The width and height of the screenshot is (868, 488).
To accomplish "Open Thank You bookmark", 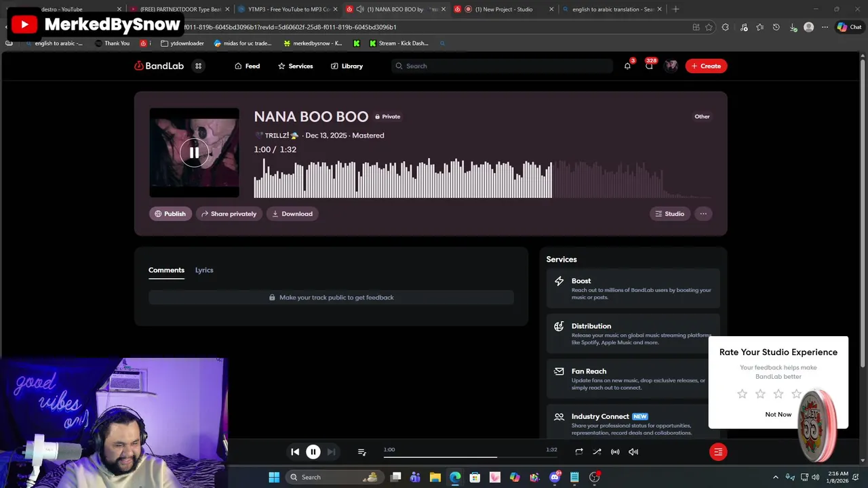I will 112,43.
